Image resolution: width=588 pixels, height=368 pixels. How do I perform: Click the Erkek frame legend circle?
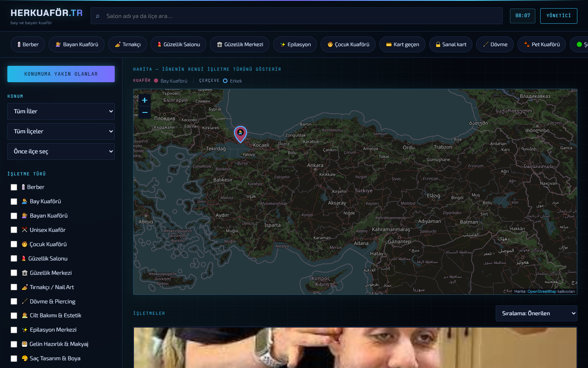point(225,81)
